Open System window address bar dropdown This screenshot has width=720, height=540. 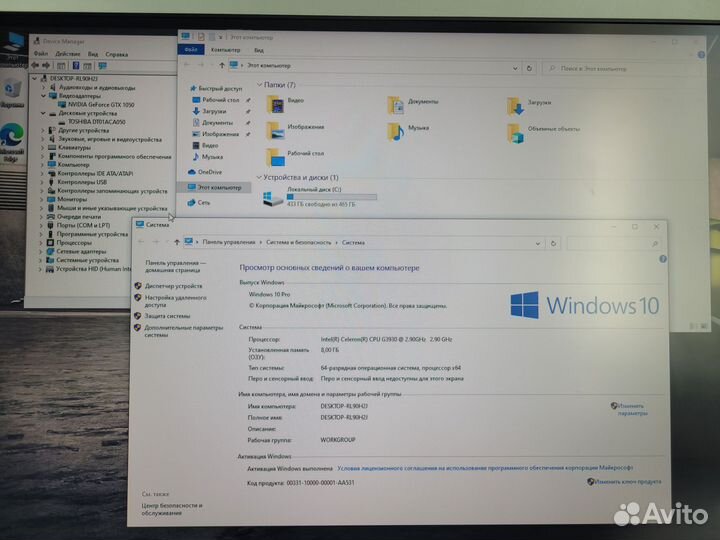(x=538, y=243)
